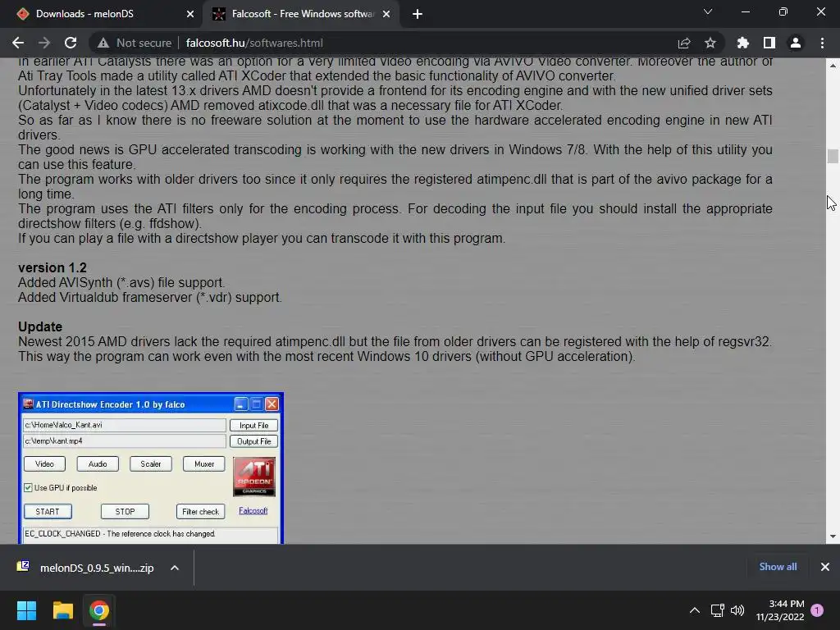The width and height of the screenshot is (840, 630).
Task: Click Show all downloads
Action: pos(778,567)
